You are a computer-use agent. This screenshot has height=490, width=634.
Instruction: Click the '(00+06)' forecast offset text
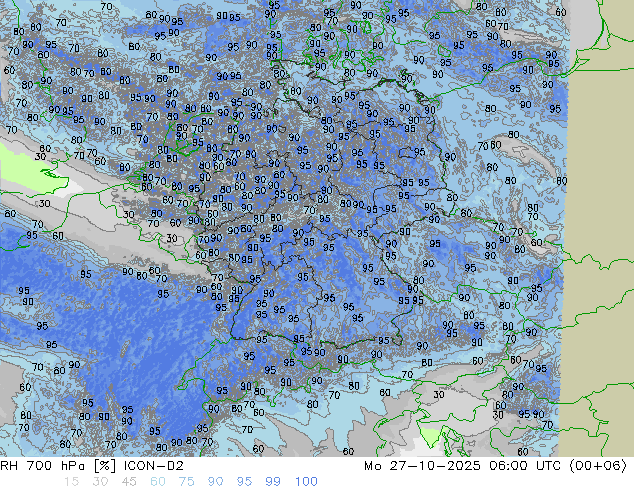click(x=598, y=466)
